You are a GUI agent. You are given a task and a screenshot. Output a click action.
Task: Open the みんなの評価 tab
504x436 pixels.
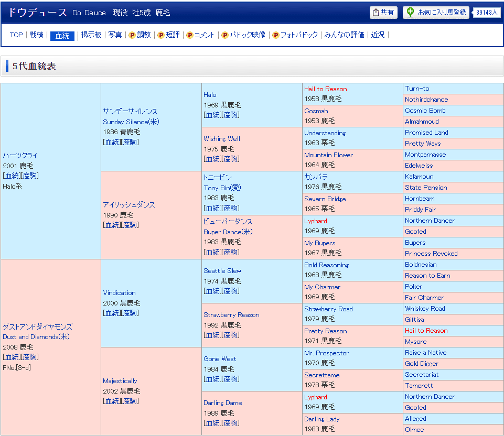tap(344, 35)
